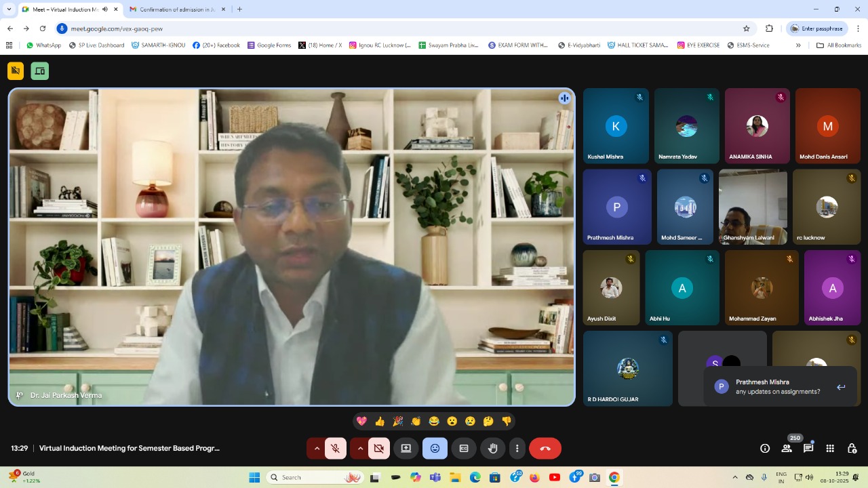Click the red leave call button
Image resolution: width=868 pixels, height=488 pixels.
click(x=545, y=449)
